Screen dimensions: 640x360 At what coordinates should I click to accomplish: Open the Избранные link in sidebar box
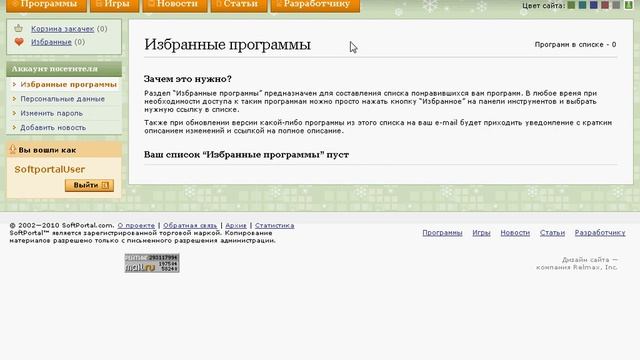pyautogui.click(x=51, y=42)
